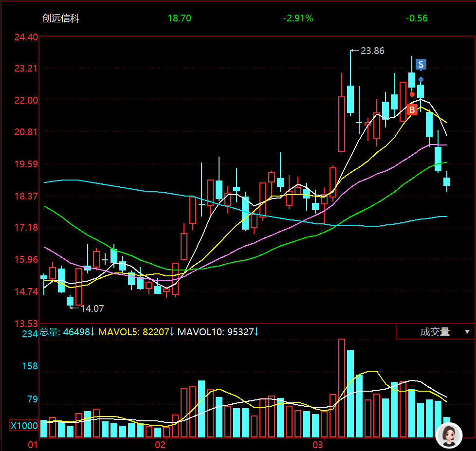
Task: Open the 成交量 indicator dropdown
Action: click(436, 332)
